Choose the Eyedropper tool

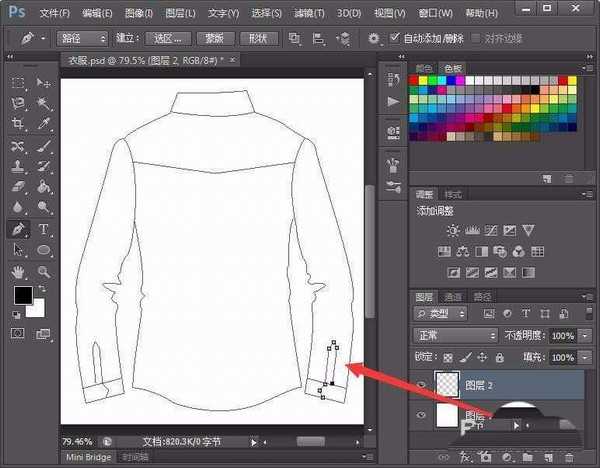(x=44, y=123)
